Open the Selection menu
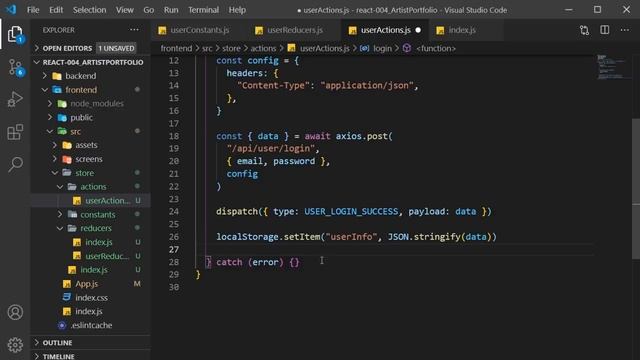Screen dimensions: 640x360 [x=89, y=10]
